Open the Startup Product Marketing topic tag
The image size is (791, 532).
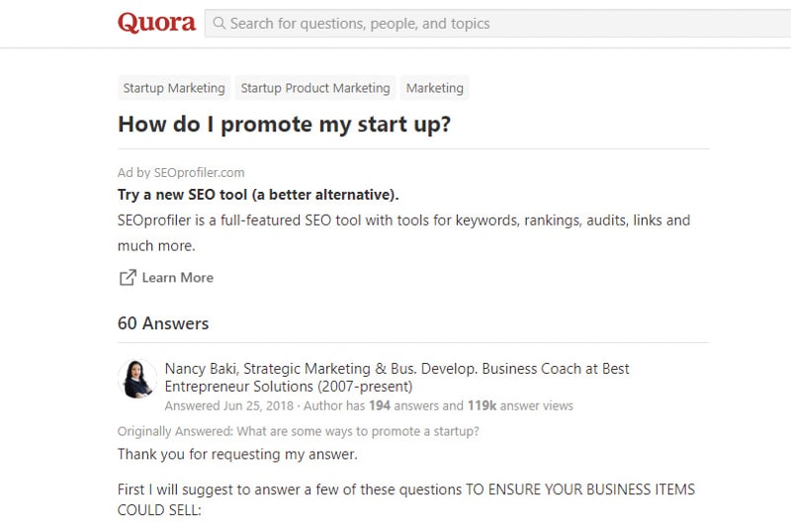[x=315, y=88]
